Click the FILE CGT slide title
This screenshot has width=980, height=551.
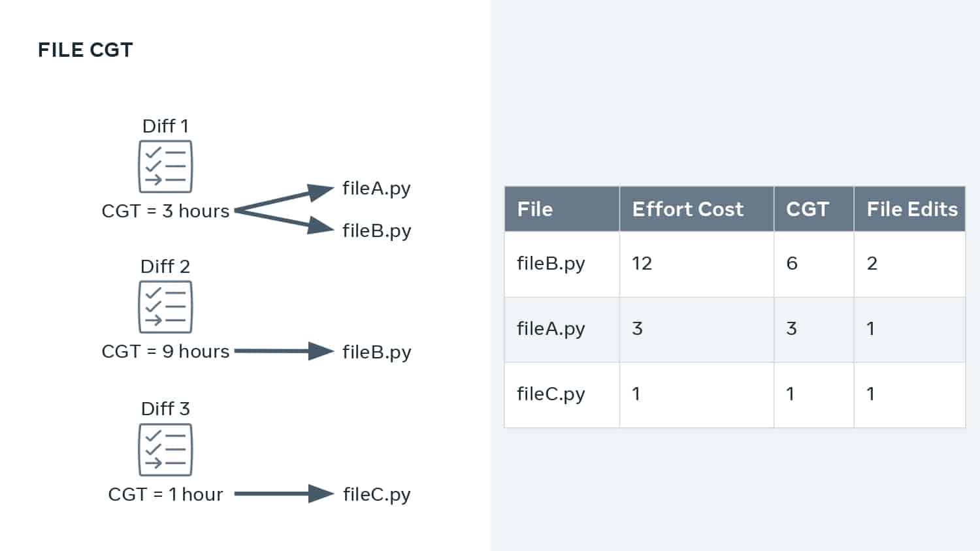86,50
